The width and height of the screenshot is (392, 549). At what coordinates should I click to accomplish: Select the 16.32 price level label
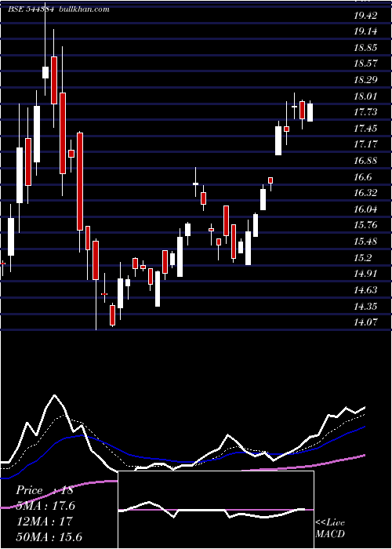(365, 193)
